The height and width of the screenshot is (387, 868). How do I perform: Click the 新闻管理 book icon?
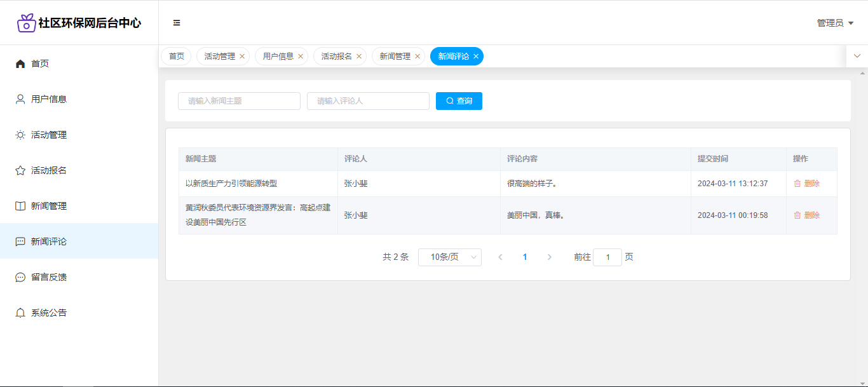20,206
